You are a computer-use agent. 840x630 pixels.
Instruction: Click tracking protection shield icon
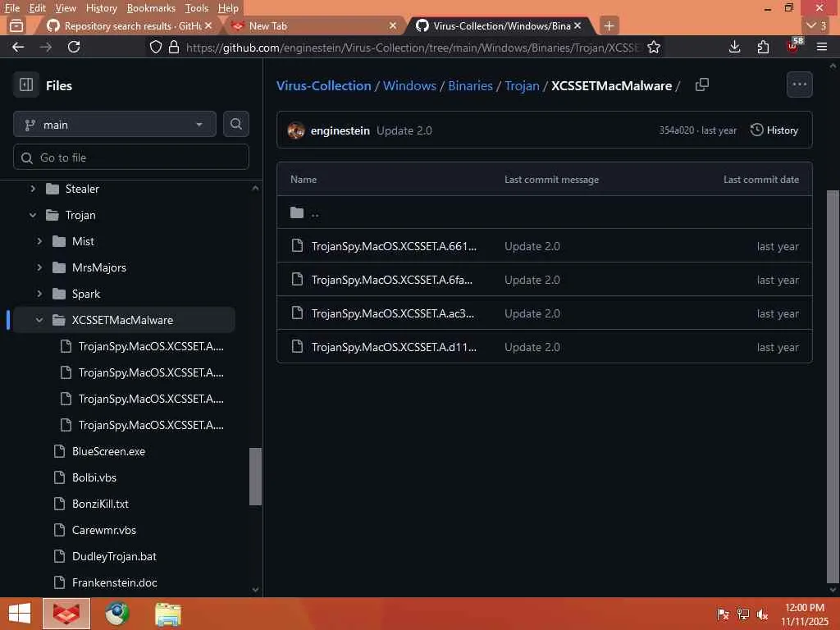tap(156, 47)
